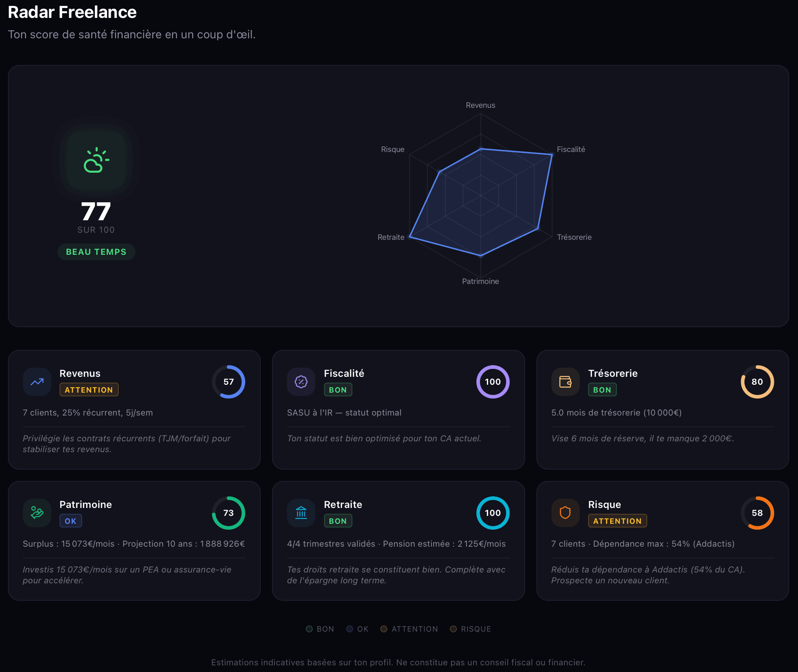Click the ATTENTION badge under Revenus

point(89,390)
